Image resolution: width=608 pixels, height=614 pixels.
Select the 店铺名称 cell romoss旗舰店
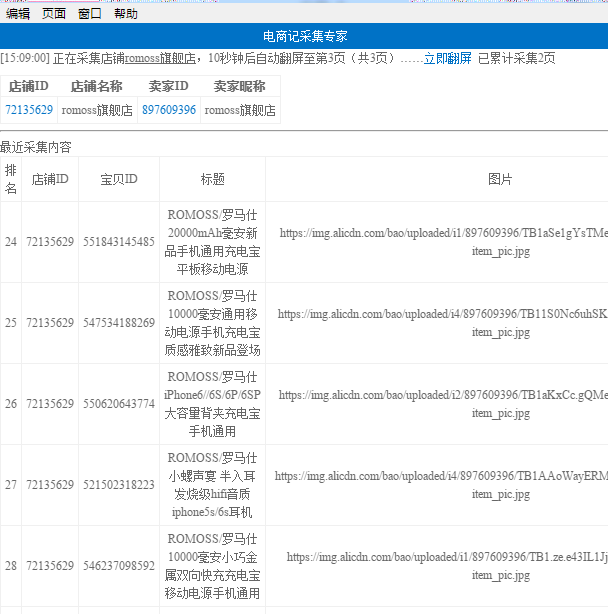pos(97,110)
